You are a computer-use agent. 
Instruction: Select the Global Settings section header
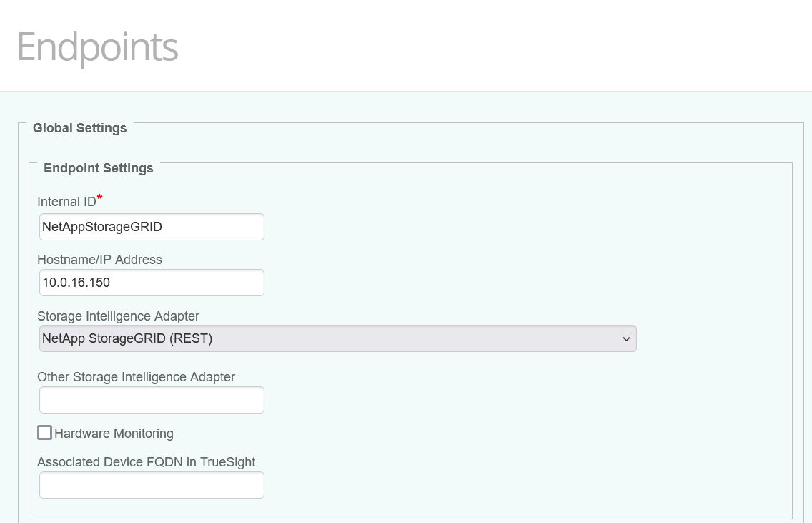79,128
